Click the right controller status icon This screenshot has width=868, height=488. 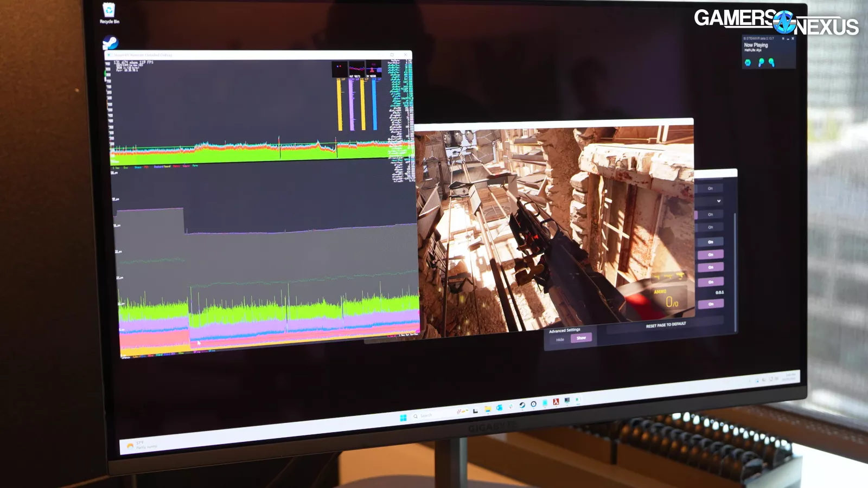771,63
